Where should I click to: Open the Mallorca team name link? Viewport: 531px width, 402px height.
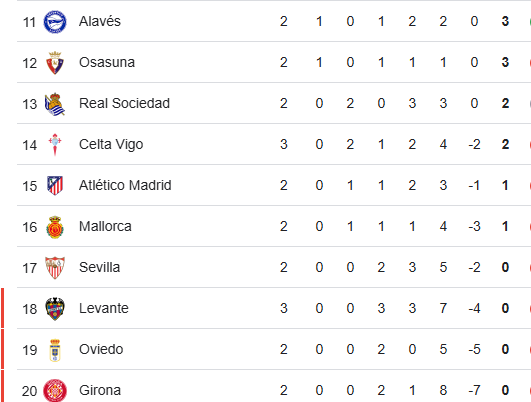pos(105,226)
